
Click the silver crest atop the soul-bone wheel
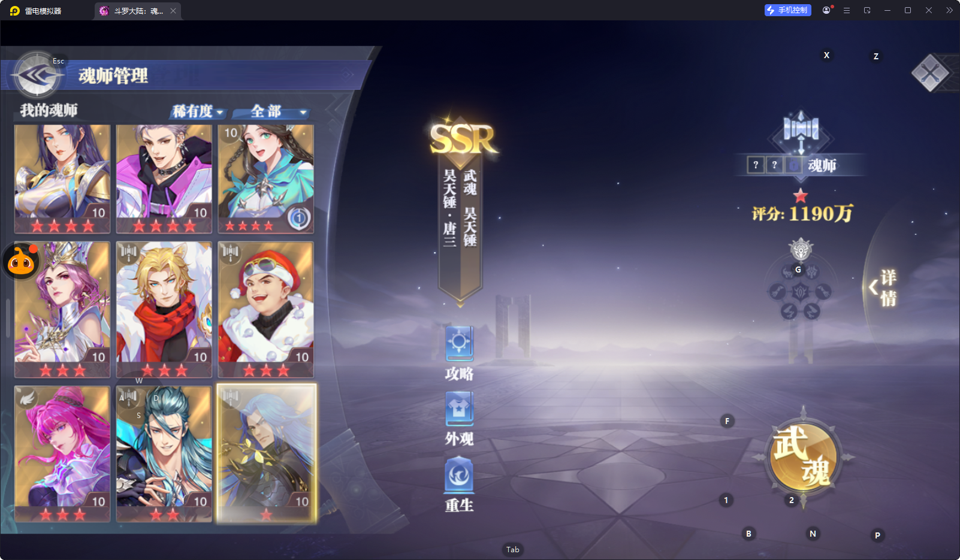tap(801, 249)
